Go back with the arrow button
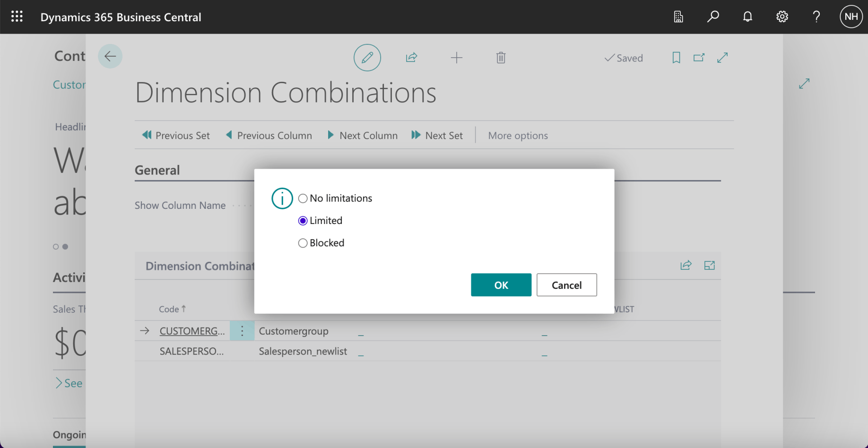This screenshot has width=868, height=448. 110,56
